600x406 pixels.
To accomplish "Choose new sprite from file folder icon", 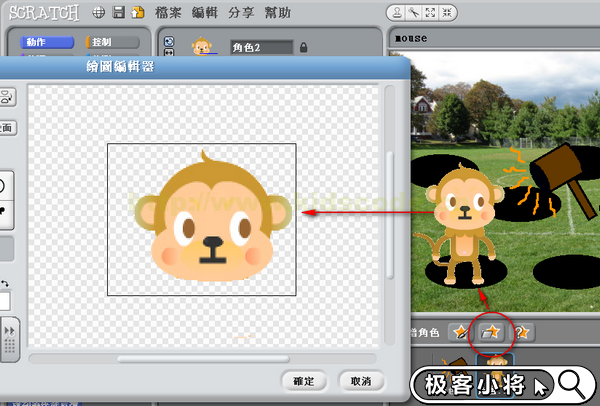I will (x=491, y=331).
